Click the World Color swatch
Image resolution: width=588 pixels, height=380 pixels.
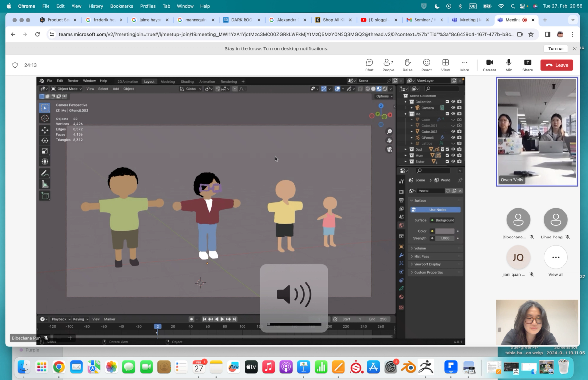pos(444,231)
